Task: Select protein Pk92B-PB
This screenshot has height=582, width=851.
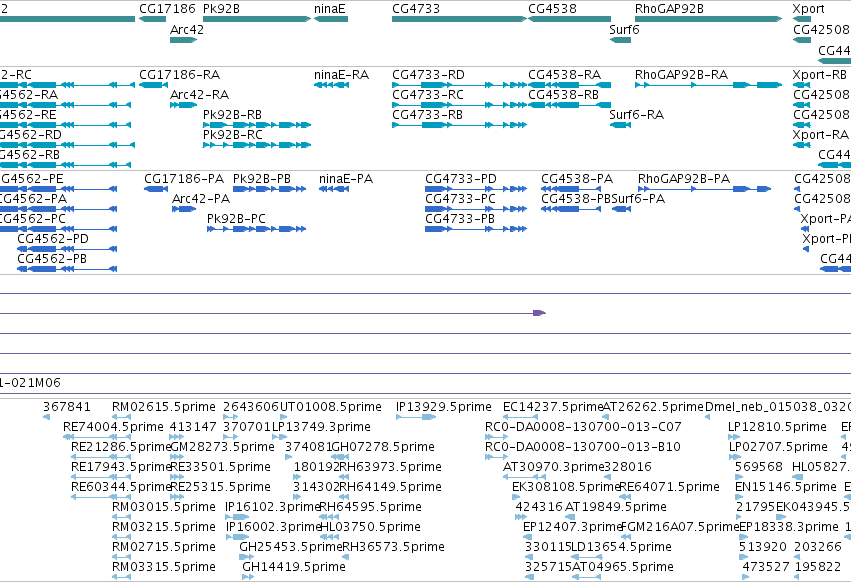Action: [x=262, y=179]
